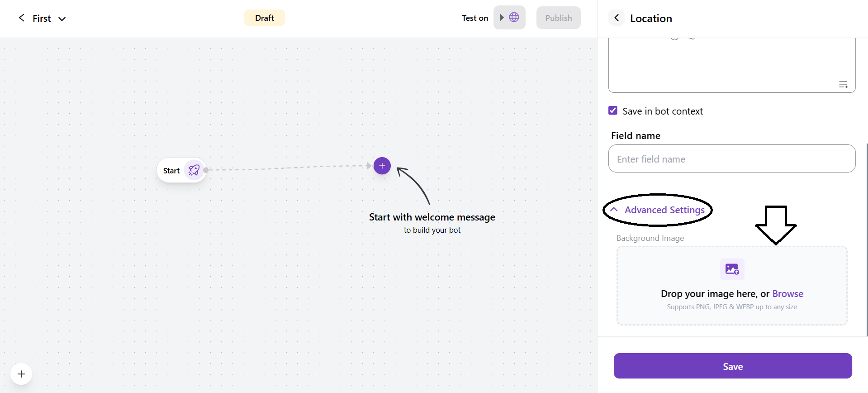Select the Start node rocket icon
This screenshot has width=868, height=393.
tap(194, 170)
